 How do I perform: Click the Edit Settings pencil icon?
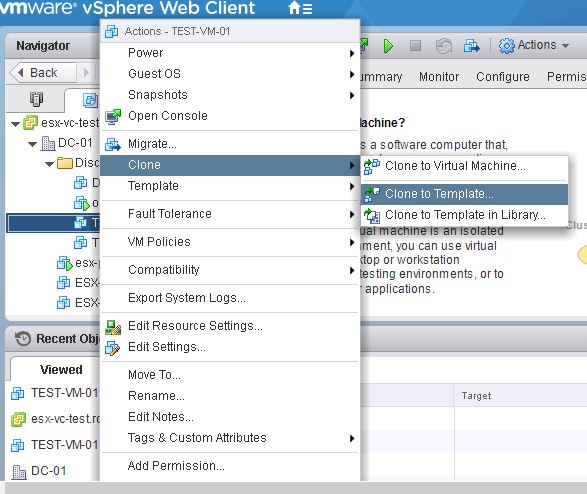click(x=112, y=348)
